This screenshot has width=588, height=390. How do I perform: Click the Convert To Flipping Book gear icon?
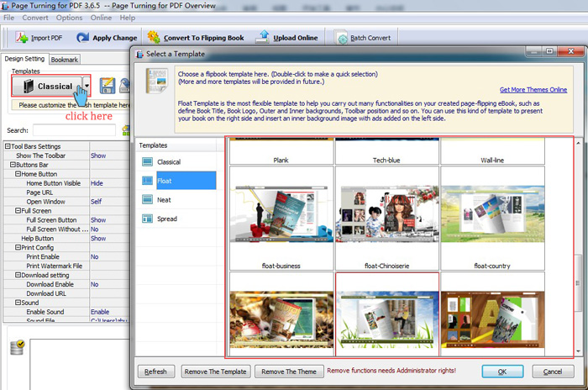(x=154, y=37)
